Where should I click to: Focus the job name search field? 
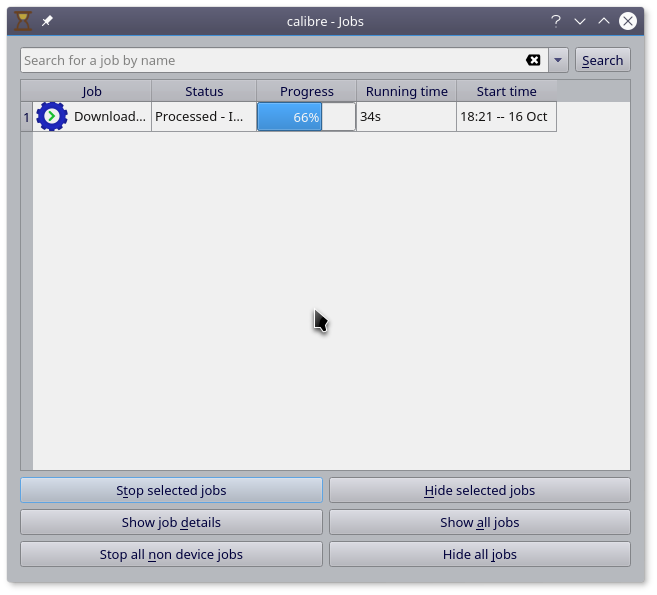pyautogui.click(x=270, y=60)
